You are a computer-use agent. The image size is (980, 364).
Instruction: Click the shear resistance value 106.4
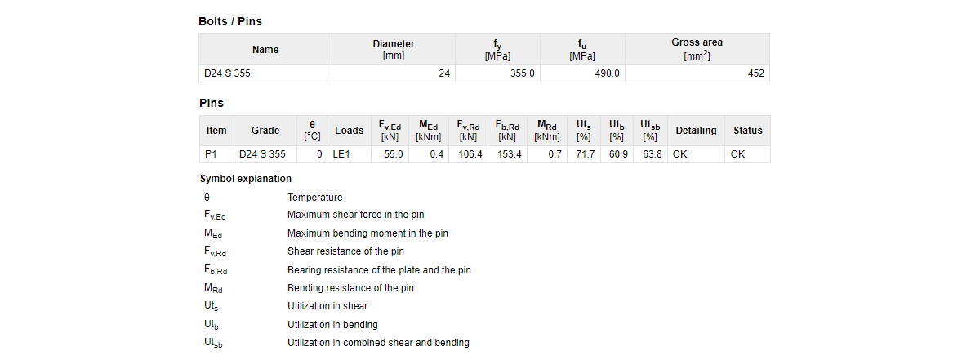click(x=470, y=154)
